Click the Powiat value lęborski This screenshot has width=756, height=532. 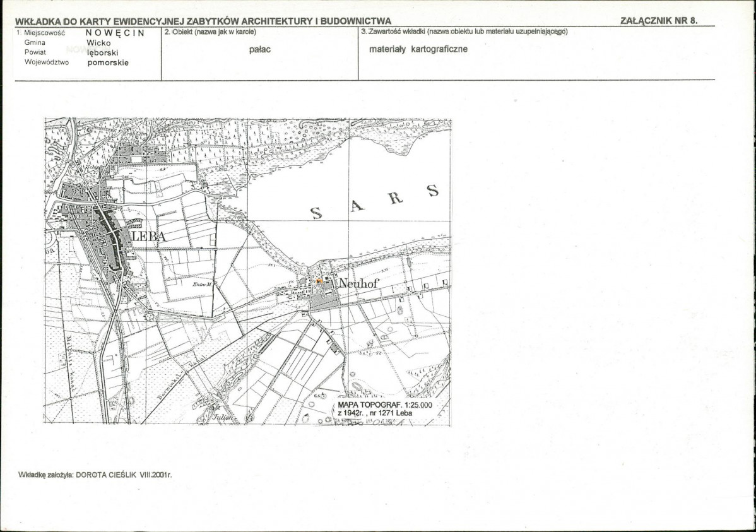pyautogui.click(x=103, y=52)
